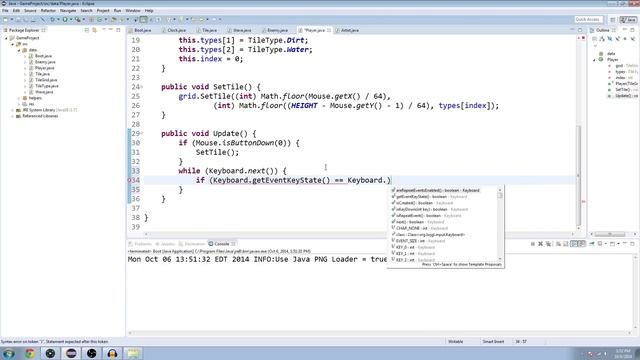Open the Java perspective button
The image size is (640, 360).
tap(628, 20)
